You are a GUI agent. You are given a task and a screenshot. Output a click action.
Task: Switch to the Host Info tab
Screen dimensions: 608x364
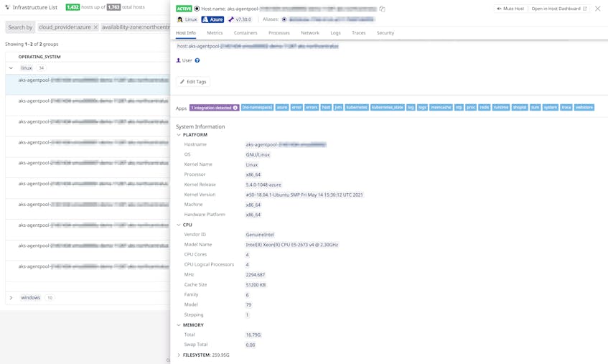(186, 33)
